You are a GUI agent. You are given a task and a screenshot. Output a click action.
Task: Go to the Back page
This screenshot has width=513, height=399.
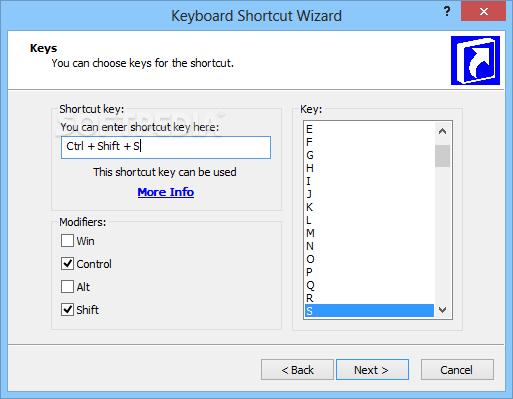point(297,369)
